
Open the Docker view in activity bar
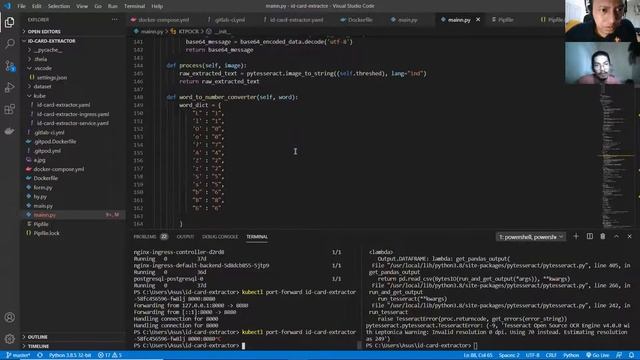(9, 131)
